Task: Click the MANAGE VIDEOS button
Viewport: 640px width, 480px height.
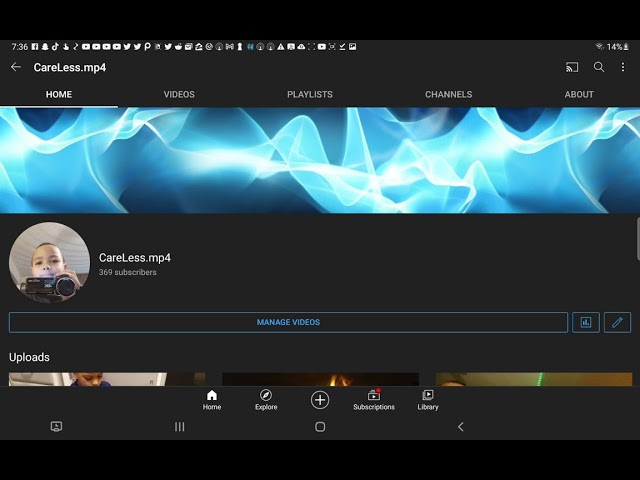Action: click(x=288, y=322)
